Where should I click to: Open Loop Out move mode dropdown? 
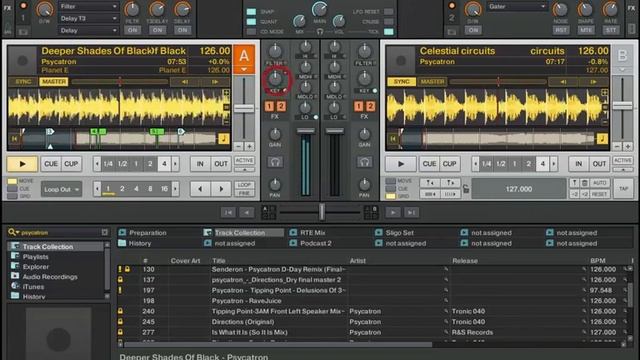(61, 189)
